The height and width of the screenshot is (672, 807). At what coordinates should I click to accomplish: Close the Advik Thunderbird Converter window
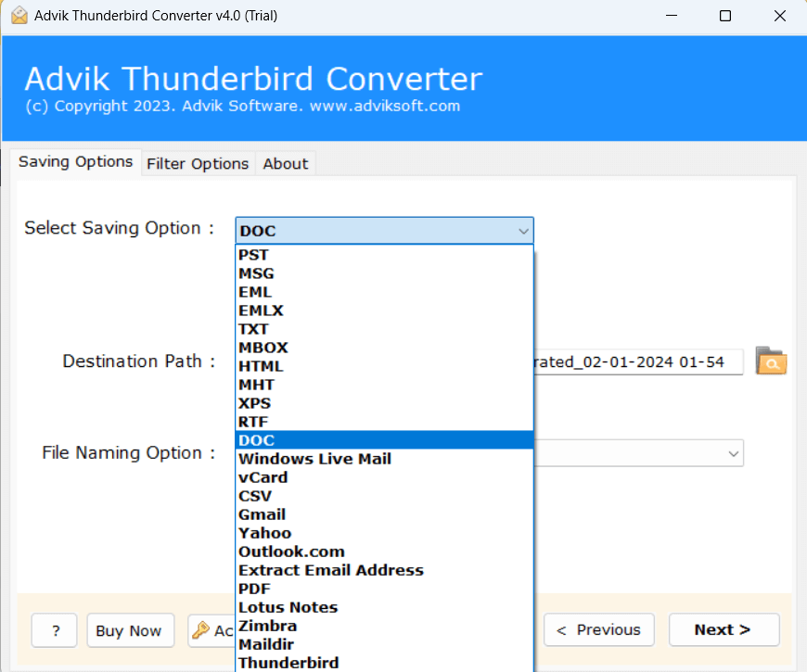tap(780, 16)
